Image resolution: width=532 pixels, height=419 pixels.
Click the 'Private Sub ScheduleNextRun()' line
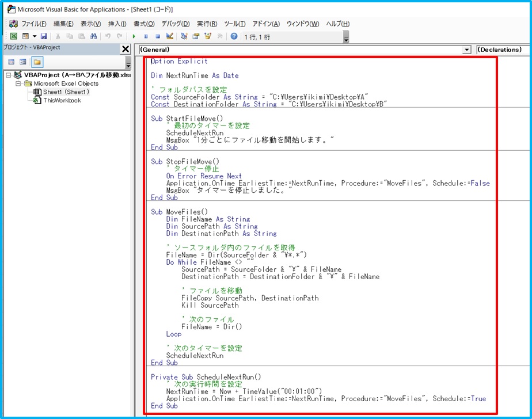click(206, 377)
